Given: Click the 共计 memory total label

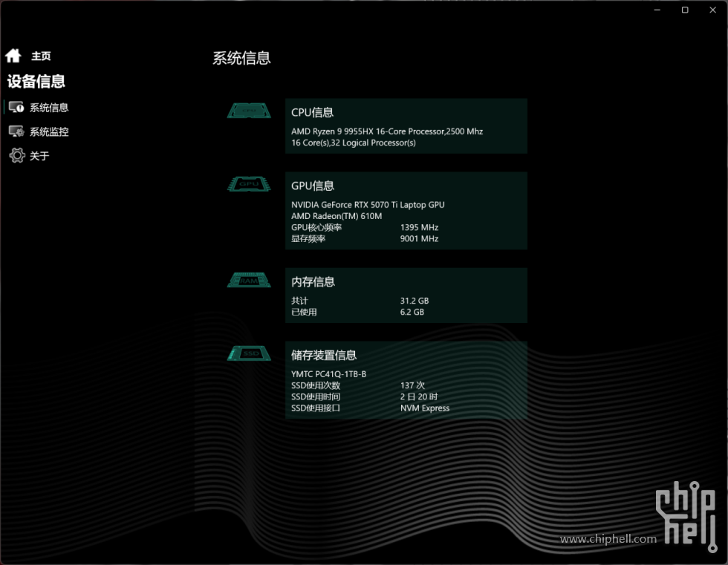Looking at the screenshot, I should tap(299, 301).
